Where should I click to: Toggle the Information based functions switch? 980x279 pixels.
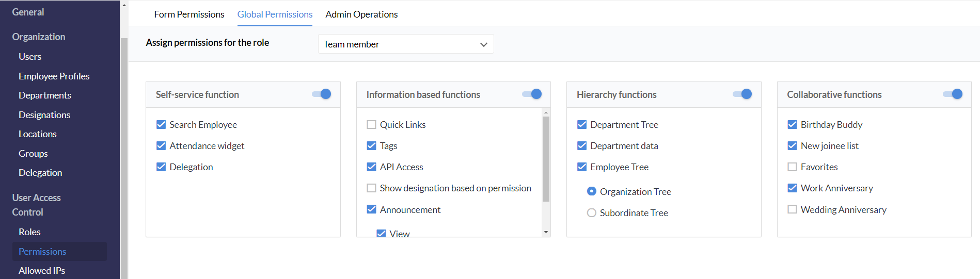532,94
